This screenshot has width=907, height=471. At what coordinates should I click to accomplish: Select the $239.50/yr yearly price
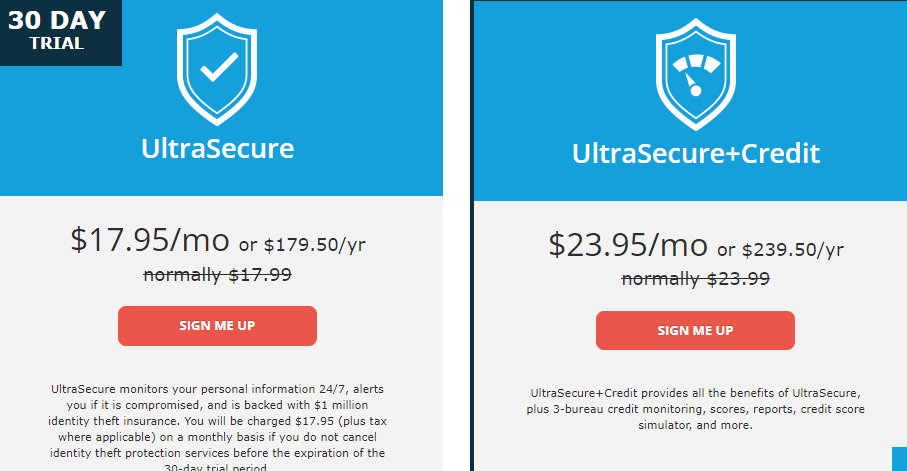793,249
